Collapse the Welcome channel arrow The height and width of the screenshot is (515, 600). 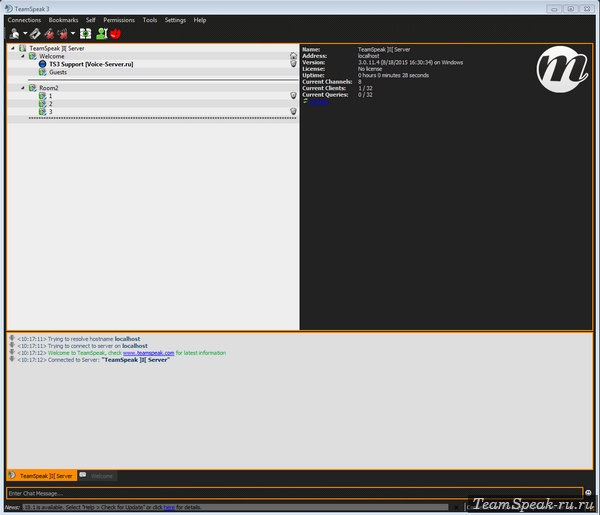(23, 56)
